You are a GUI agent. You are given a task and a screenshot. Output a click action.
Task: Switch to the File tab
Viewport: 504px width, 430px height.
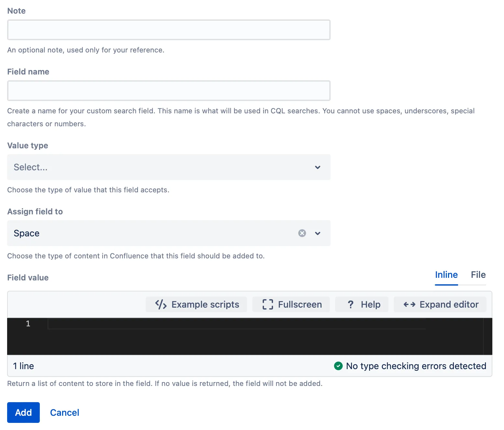coord(478,275)
